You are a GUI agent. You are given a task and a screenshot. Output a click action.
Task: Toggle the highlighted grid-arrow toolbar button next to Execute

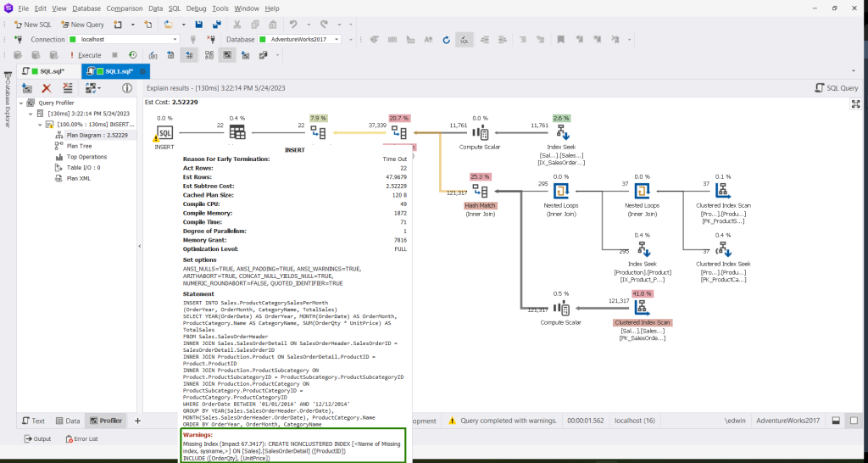[189, 55]
